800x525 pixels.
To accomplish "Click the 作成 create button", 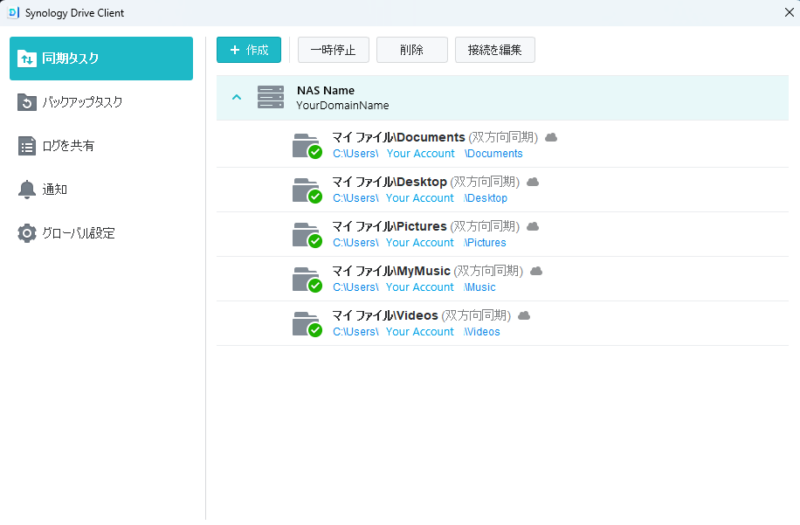I will 248,50.
